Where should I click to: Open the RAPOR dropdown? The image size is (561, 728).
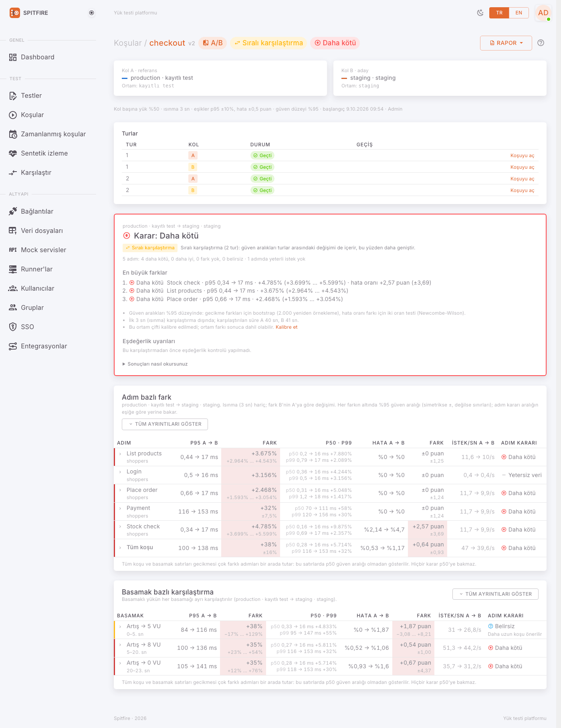click(x=506, y=43)
